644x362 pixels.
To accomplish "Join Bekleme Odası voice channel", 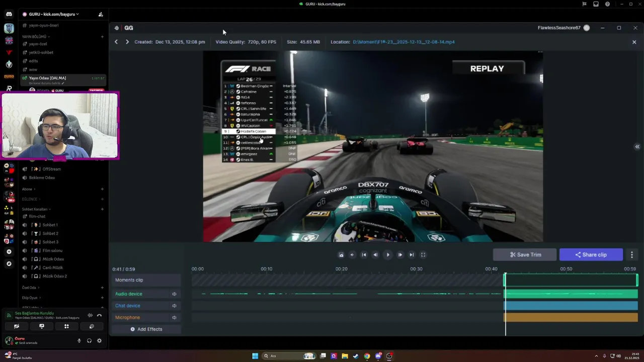I will click(x=42, y=177).
